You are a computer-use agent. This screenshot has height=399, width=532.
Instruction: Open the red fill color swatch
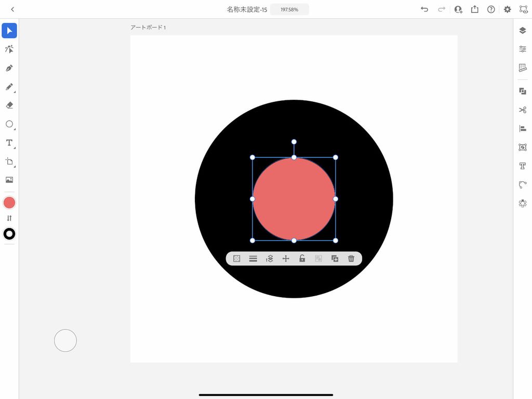9,203
